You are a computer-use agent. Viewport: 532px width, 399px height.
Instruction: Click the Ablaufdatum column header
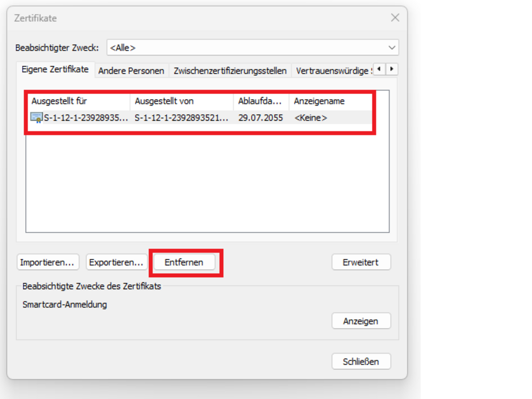(x=261, y=101)
